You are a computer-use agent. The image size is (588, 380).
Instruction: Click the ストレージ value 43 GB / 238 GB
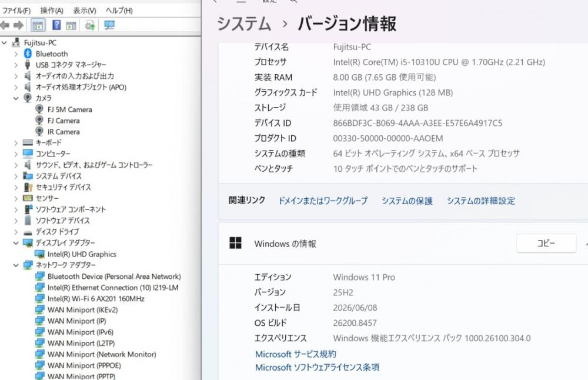(380, 108)
